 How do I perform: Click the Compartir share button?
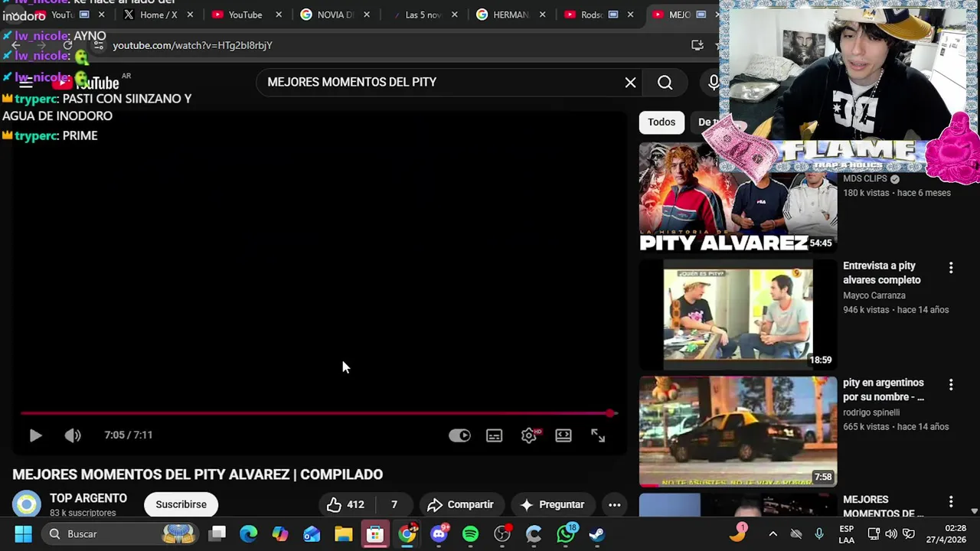coord(460,504)
